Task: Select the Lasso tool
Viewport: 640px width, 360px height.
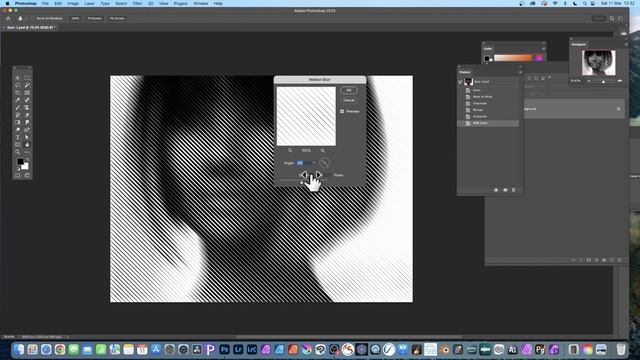Action: coord(18,85)
